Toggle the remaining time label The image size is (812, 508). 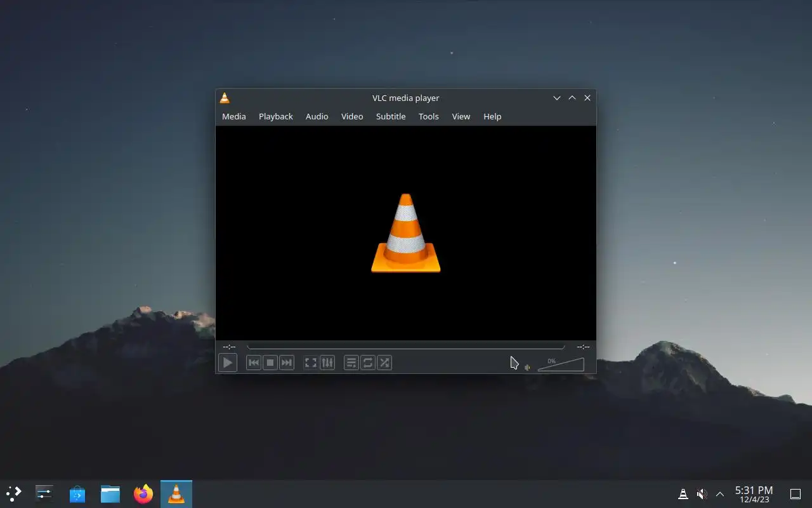point(583,347)
